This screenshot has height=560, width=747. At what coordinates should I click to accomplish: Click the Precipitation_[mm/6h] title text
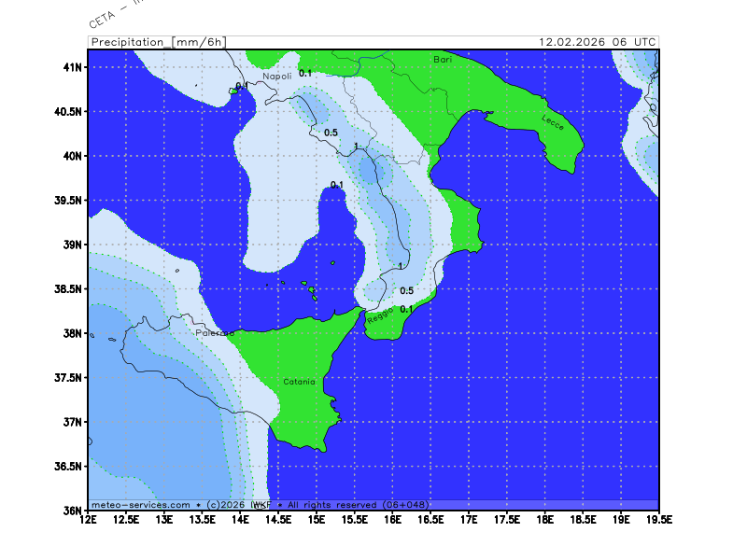tap(157, 42)
